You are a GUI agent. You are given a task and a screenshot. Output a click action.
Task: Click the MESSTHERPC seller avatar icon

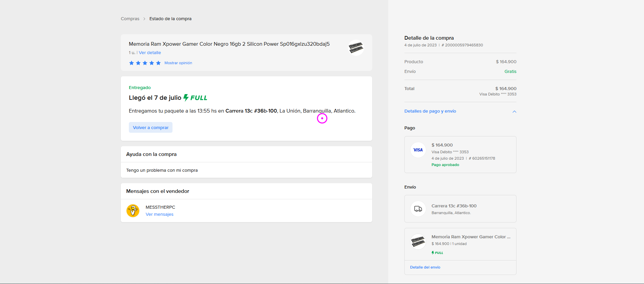133,211
